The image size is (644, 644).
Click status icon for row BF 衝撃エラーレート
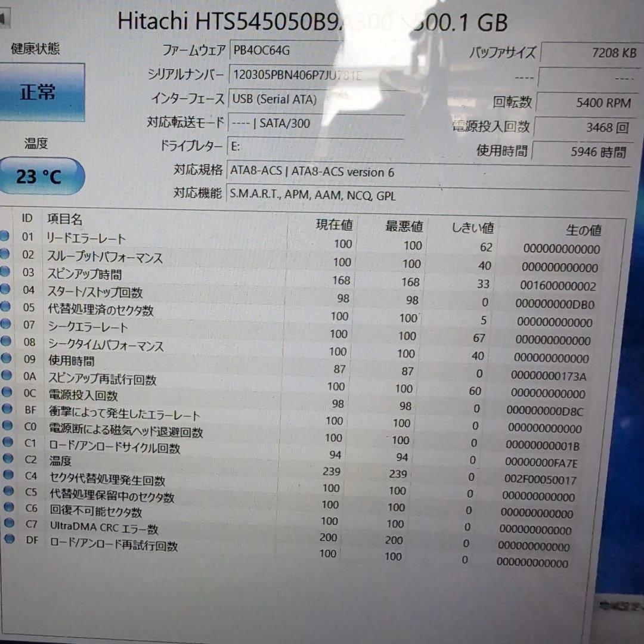7,409
